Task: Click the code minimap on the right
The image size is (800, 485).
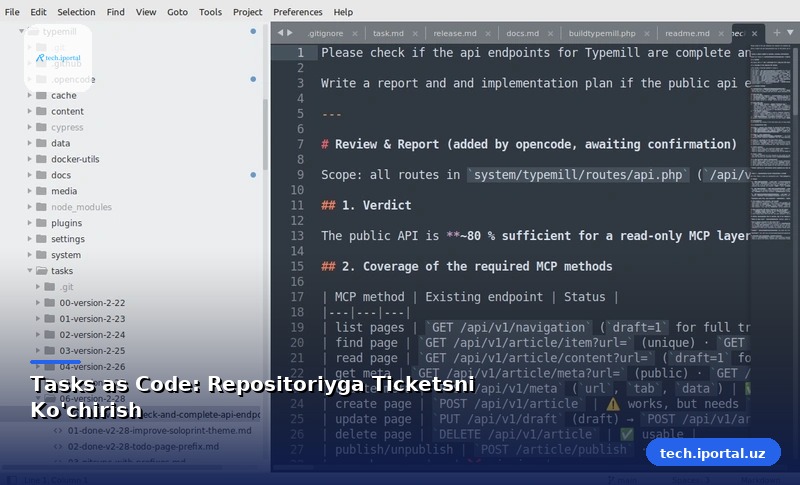Action: point(770,143)
